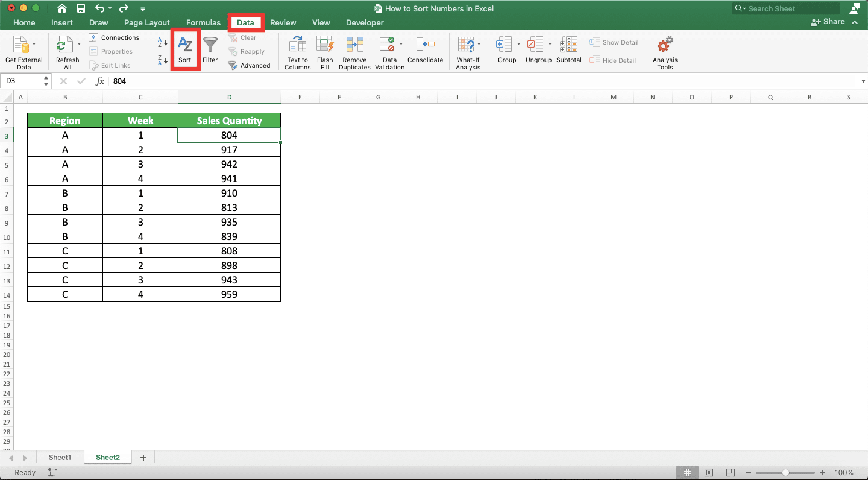Click Remove Duplicates
868x480 pixels.
354,52
